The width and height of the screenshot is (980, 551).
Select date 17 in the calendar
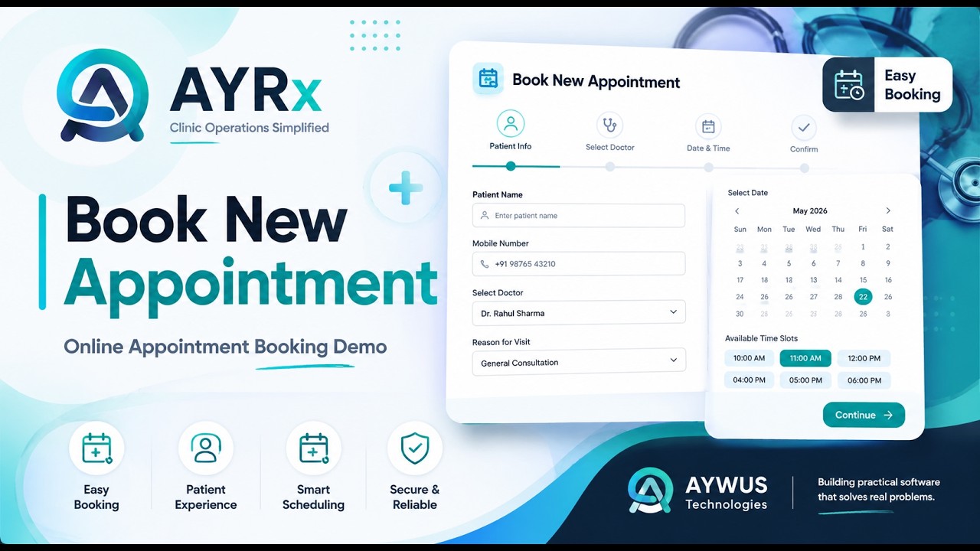(740, 280)
